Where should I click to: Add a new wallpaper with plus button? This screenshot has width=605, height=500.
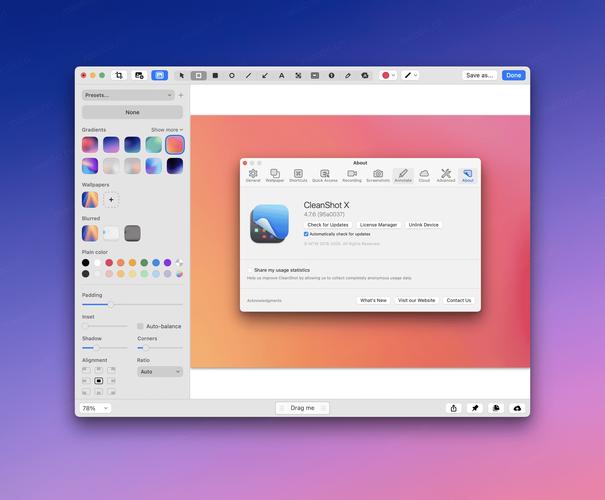(112, 200)
